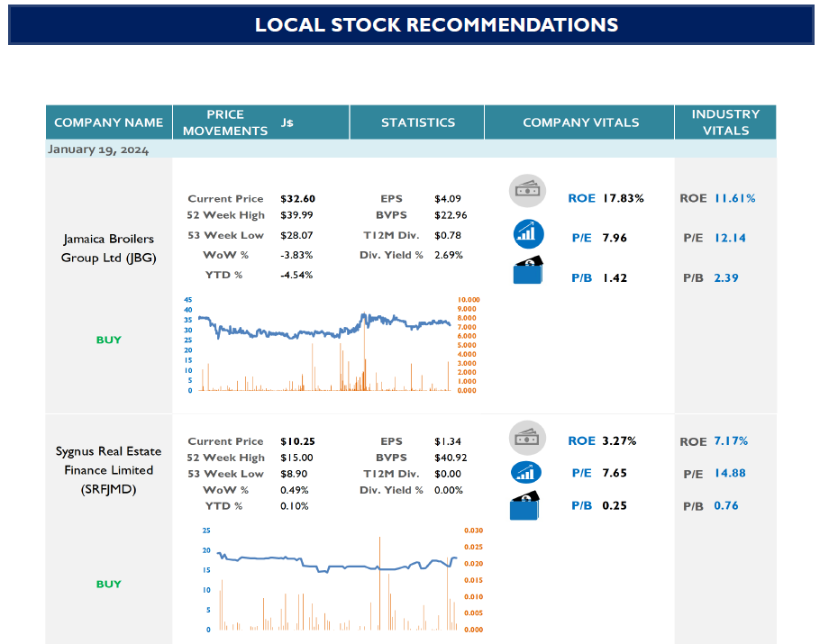Click the JBG week low value $28.07
The height and width of the screenshot is (644, 838).
[296, 235]
